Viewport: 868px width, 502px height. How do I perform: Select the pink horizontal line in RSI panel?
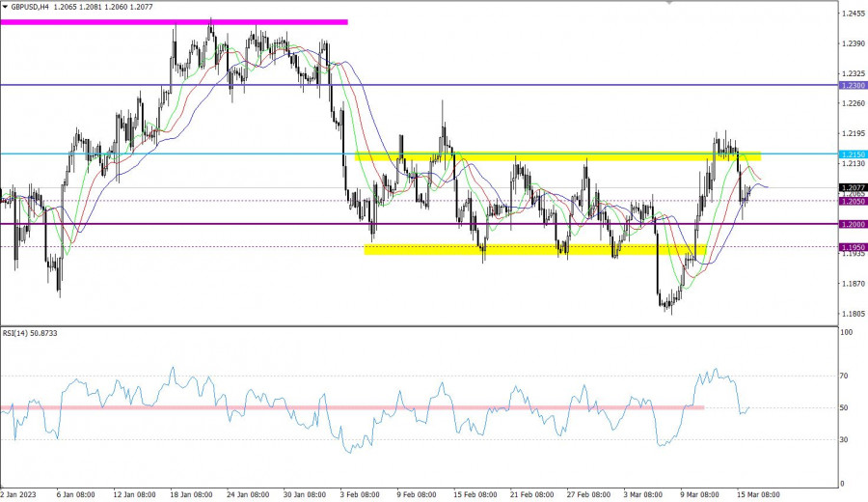(x=352, y=408)
